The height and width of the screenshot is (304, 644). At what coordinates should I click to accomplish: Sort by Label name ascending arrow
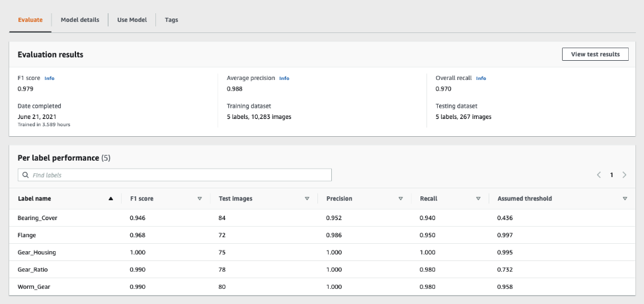tap(110, 198)
